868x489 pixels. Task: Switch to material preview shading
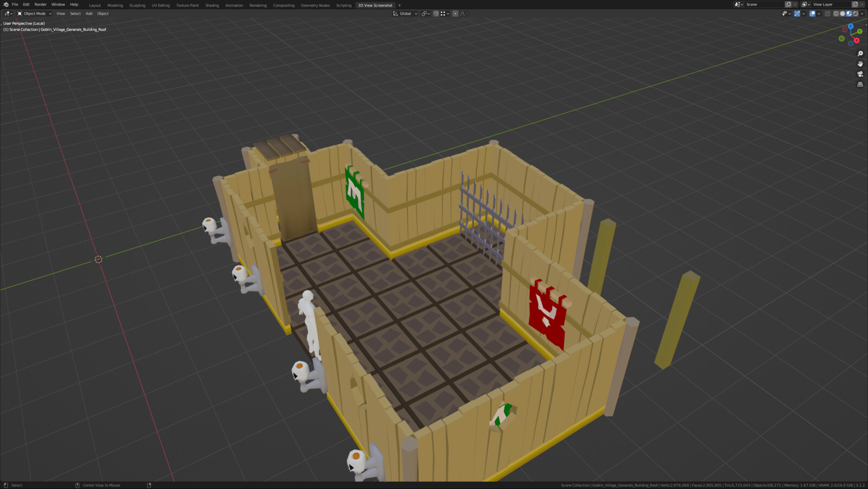[x=849, y=14]
